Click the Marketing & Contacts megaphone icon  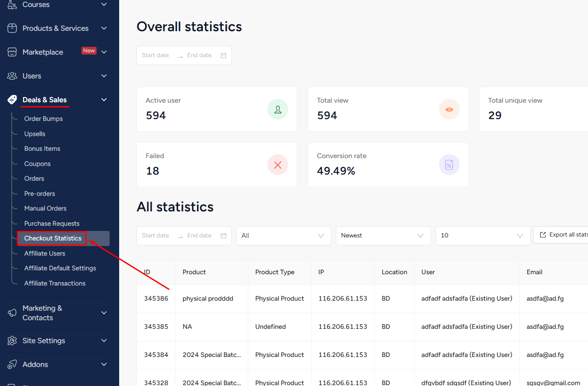(x=12, y=313)
